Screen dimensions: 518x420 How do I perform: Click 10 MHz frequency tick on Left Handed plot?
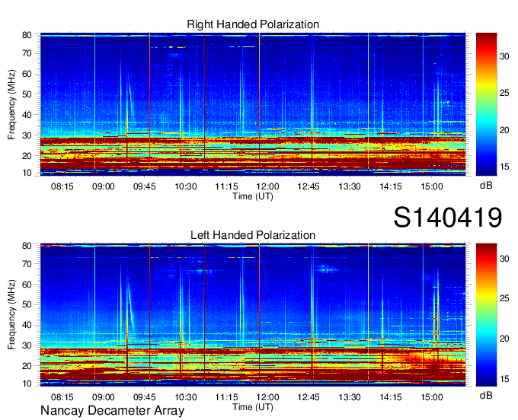27,383
